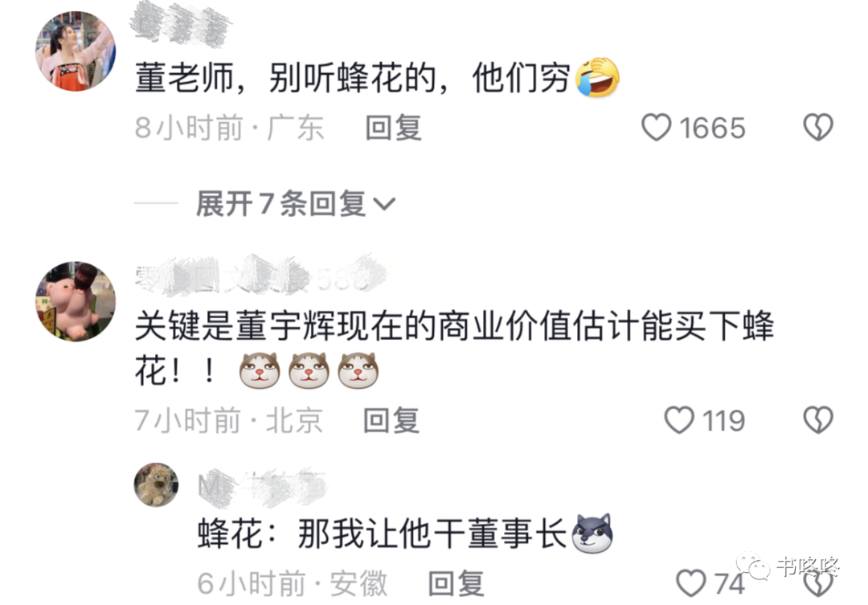
Task: Open the avatar of the woman in hanfu
Action: click(76, 51)
